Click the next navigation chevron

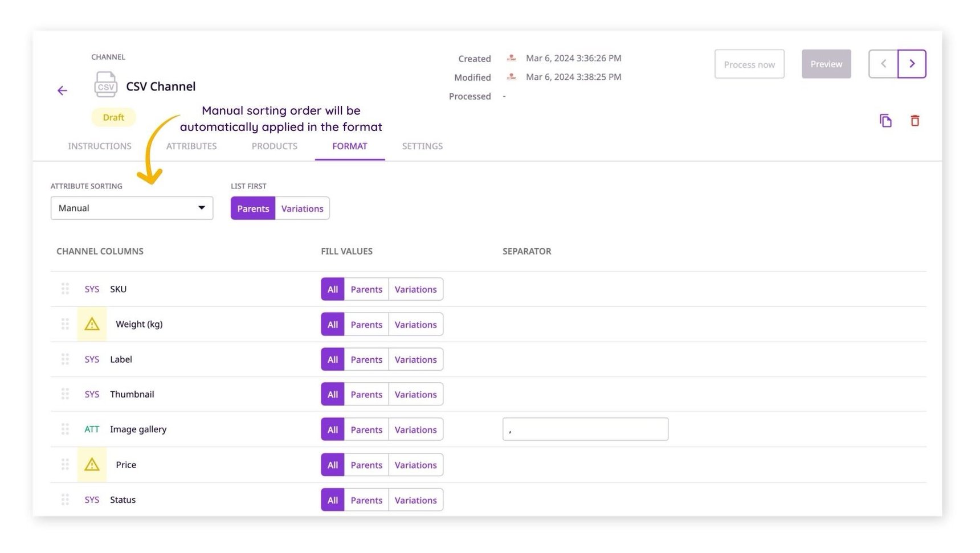click(912, 64)
